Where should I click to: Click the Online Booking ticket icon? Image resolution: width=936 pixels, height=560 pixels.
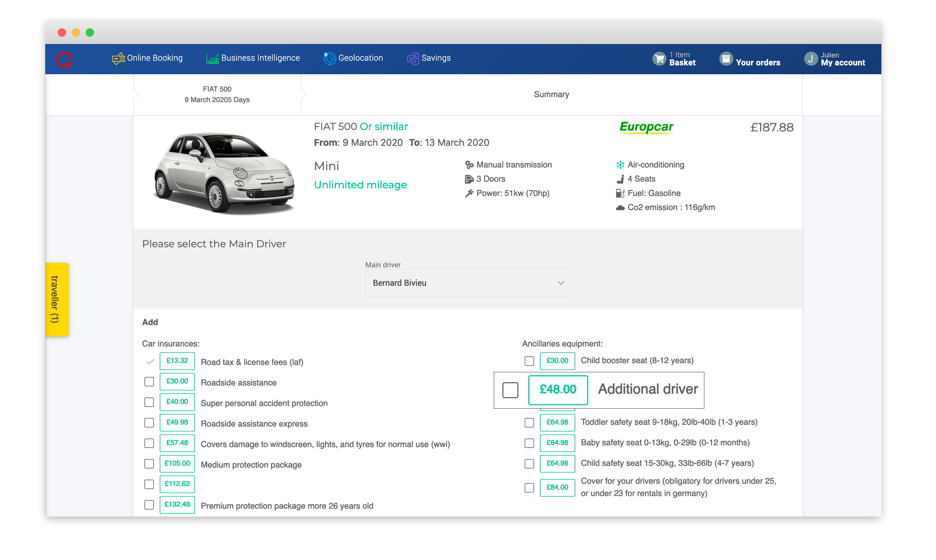(x=118, y=58)
